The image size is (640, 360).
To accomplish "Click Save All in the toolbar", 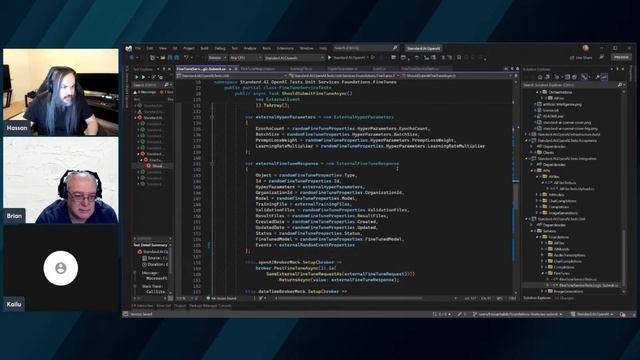I will point(177,58).
